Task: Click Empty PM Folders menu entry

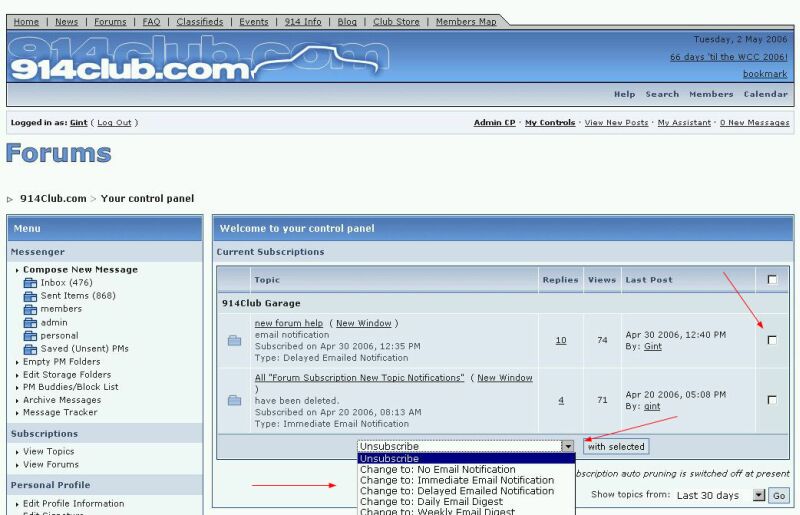Action: coord(62,361)
